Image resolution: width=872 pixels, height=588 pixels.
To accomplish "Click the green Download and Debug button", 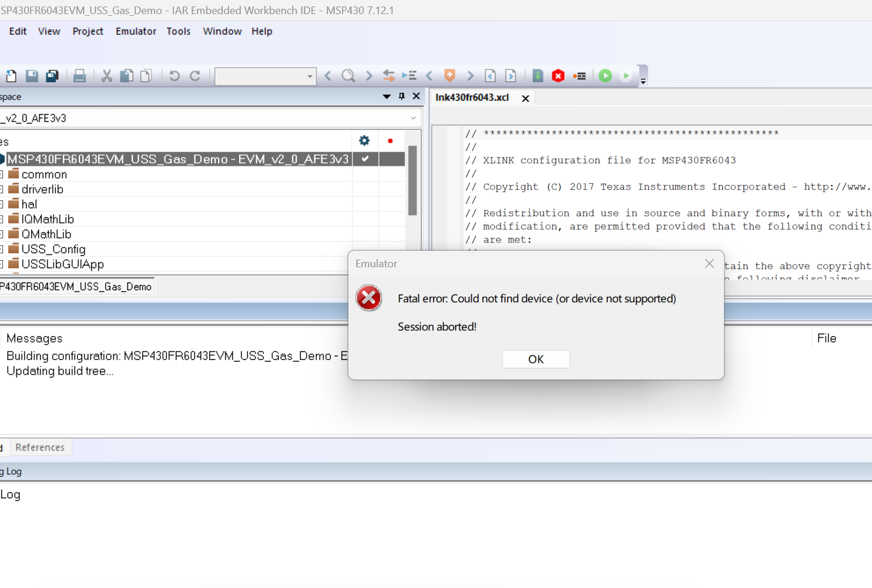I will point(605,76).
